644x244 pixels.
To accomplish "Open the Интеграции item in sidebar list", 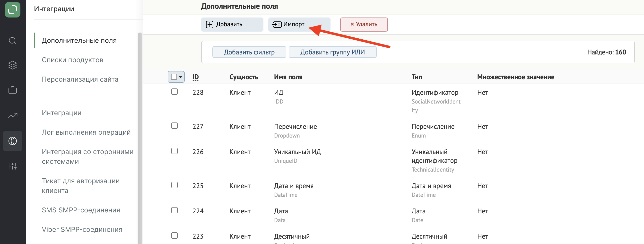I will coord(61,113).
